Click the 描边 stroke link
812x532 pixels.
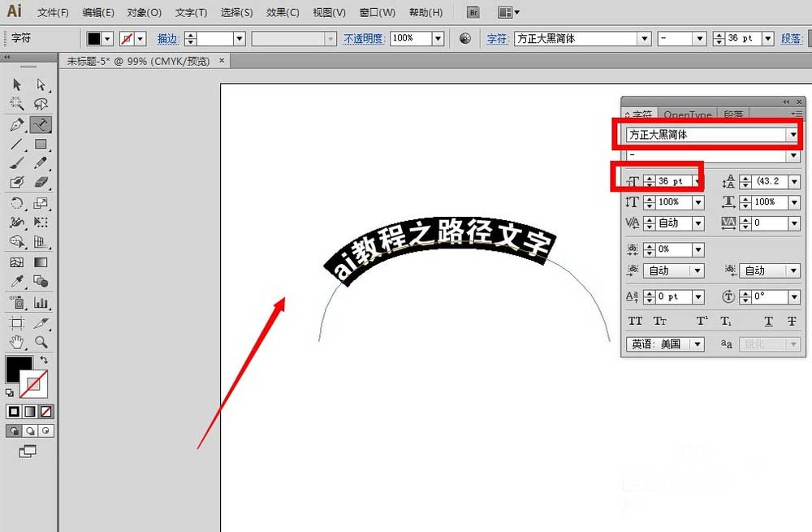168,38
